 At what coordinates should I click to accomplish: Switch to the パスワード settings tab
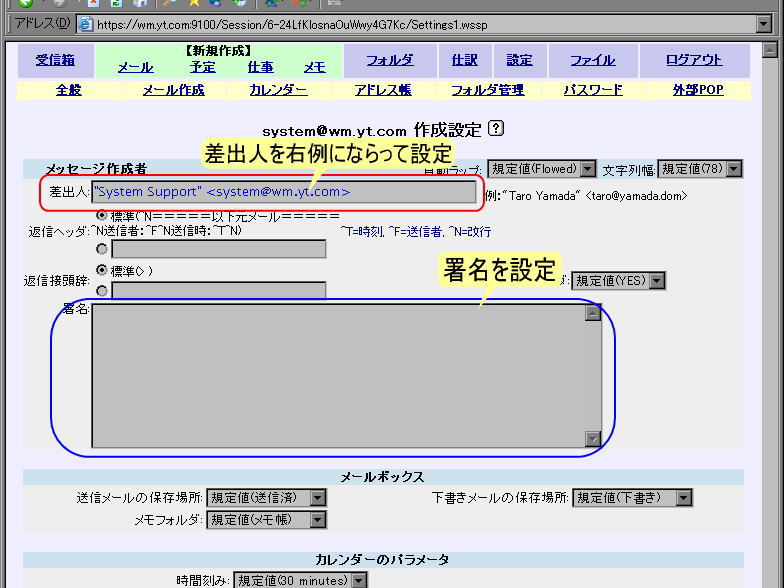(x=592, y=90)
